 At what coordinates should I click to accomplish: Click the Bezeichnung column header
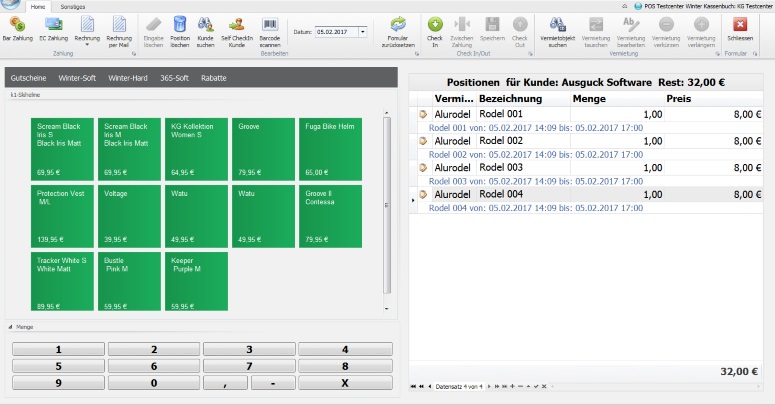click(523, 99)
